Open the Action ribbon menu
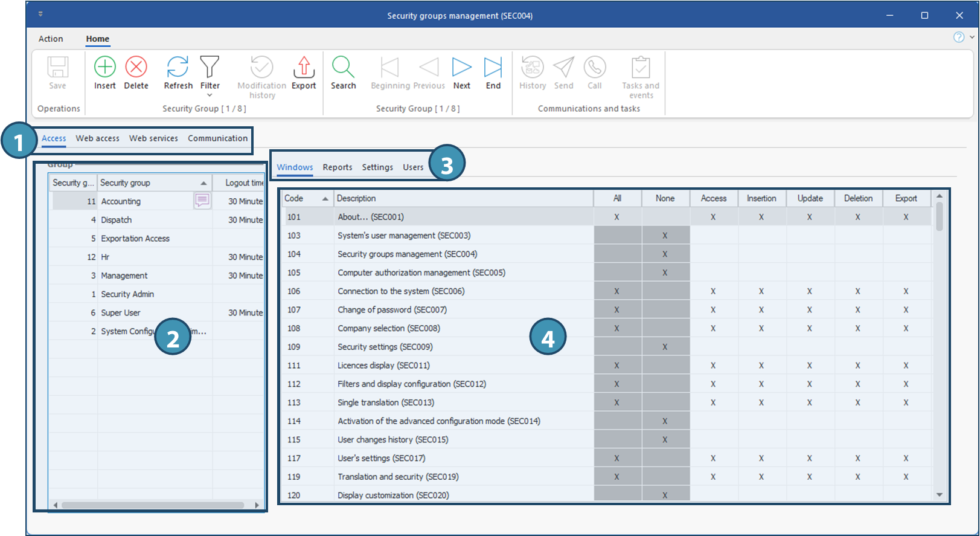Viewport: 980px width, 536px height. click(51, 39)
